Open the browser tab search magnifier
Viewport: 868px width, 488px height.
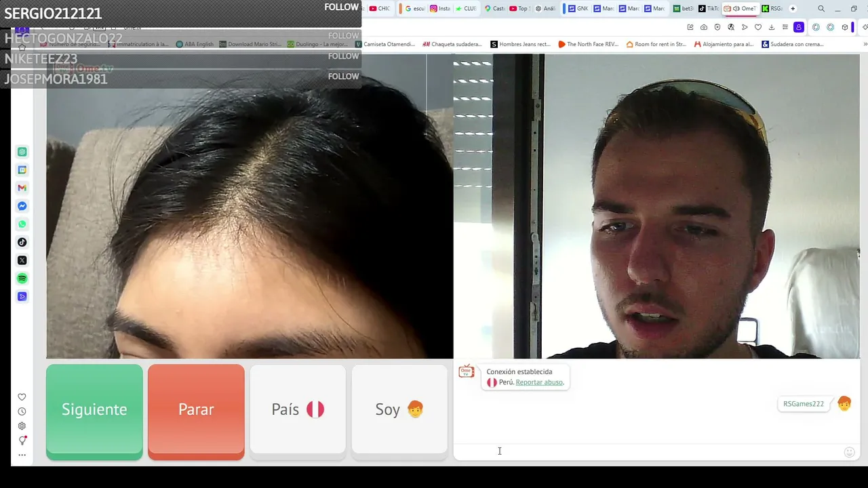pyautogui.click(x=821, y=9)
